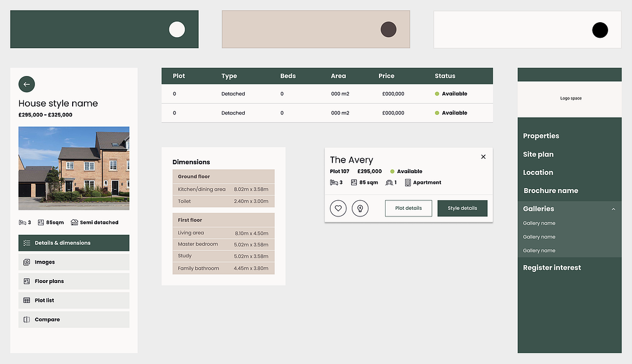Select the Family bathroom row
Image resolution: width=632 pixels, height=364 pixels.
[223, 269]
